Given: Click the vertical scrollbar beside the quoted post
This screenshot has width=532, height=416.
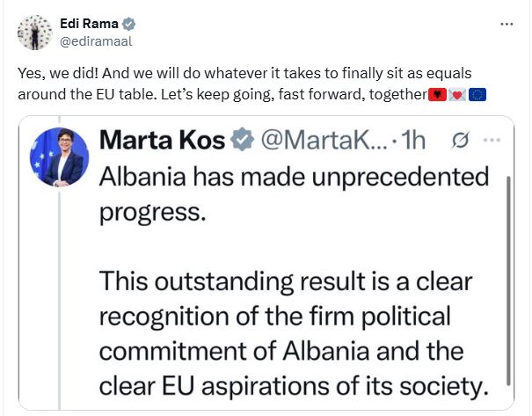Looking at the screenshot, I should click(507, 281).
